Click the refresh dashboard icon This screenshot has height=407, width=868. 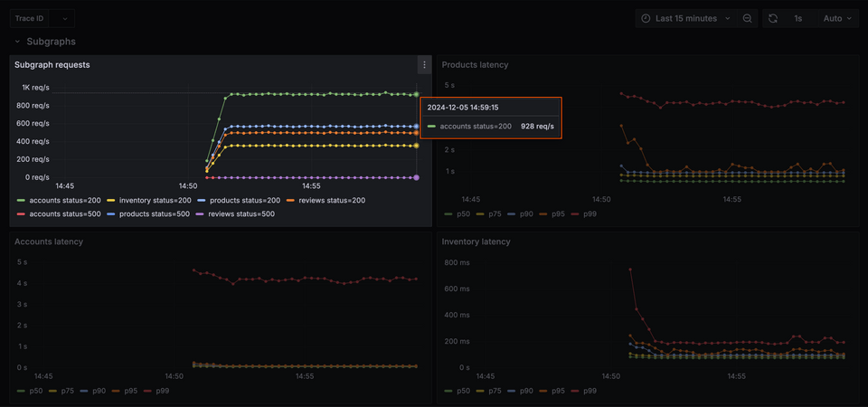[x=773, y=19]
